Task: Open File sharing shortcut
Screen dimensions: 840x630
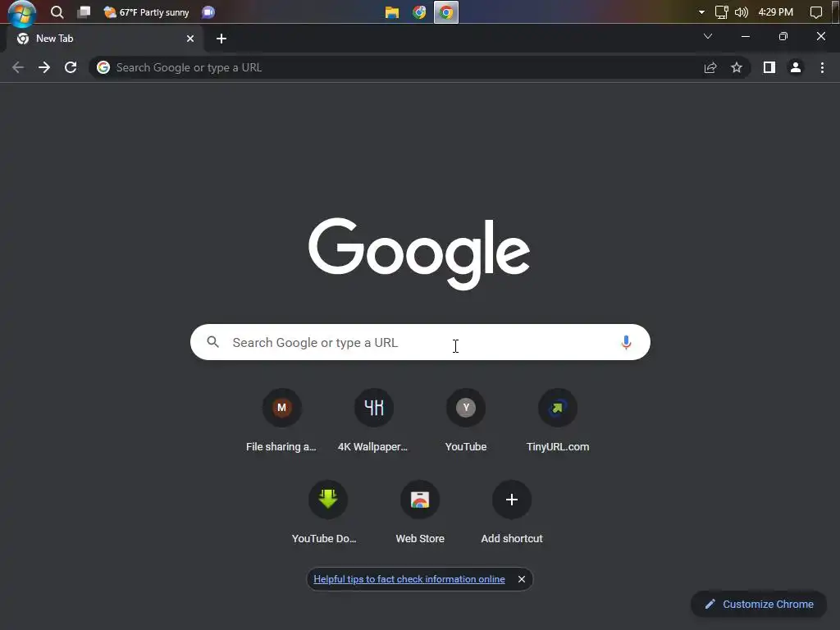Action: click(282, 421)
